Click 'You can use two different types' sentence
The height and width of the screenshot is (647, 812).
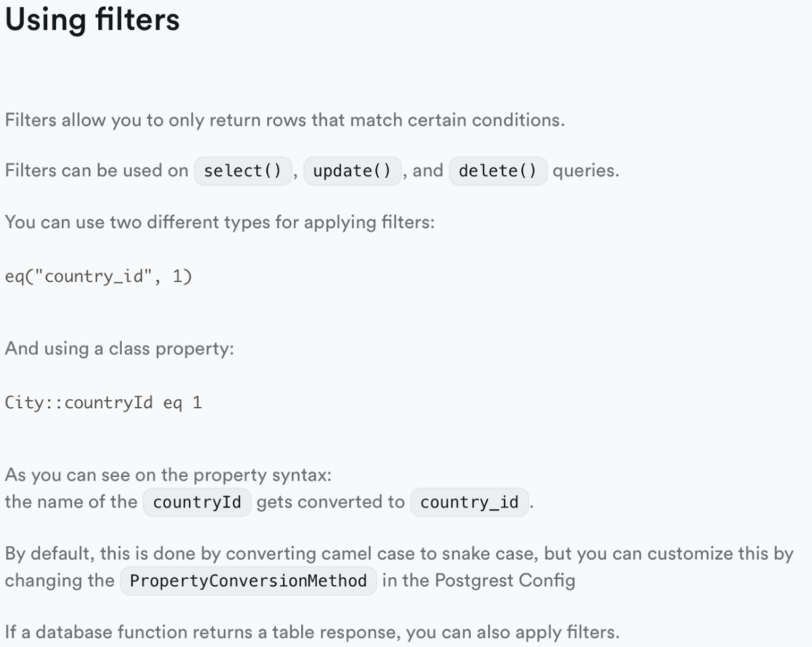tap(220, 222)
